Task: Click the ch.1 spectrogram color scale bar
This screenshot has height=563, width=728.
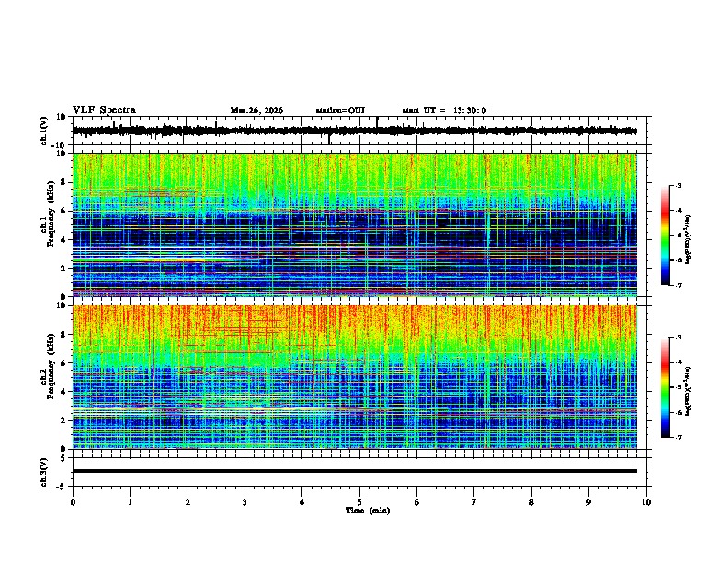Action: click(665, 236)
